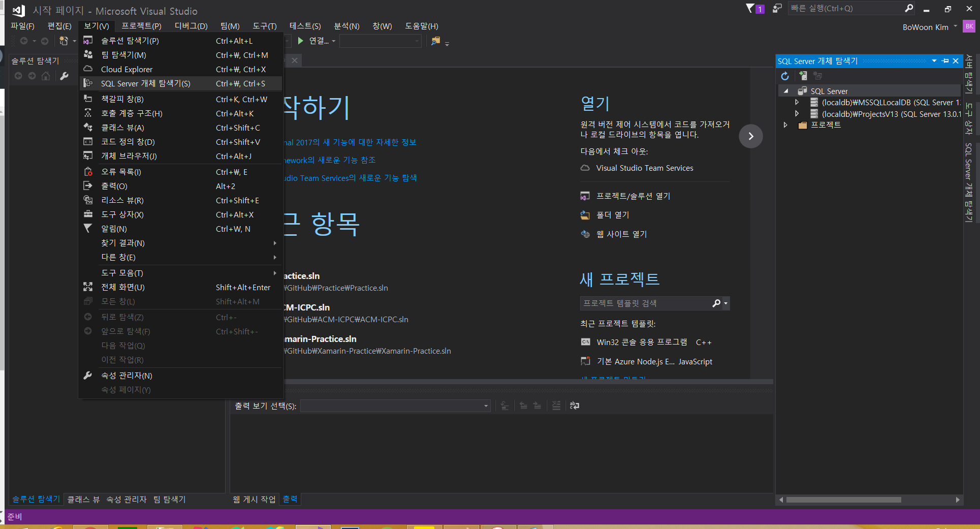The height and width of the screenshot is (529, 980).
Task: Open the 프로젝트(P) menu
Action: (x=141, y=26)
